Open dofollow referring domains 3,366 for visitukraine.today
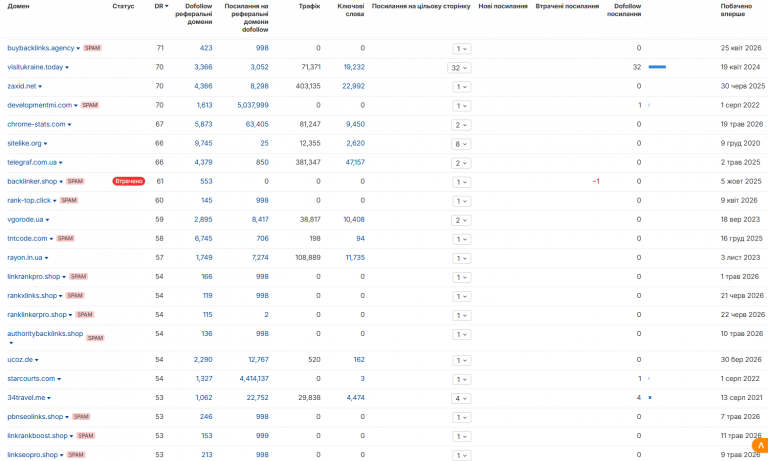 pyautogui.click(x=203, y=67)
